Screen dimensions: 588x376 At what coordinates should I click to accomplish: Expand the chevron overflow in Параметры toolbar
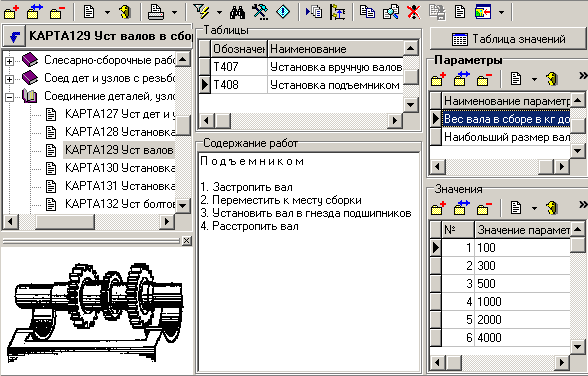[x=582, y=76]
